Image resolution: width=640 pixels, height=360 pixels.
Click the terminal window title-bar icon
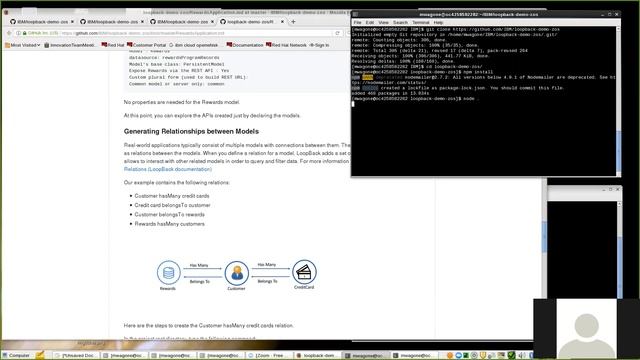[355, 14]
